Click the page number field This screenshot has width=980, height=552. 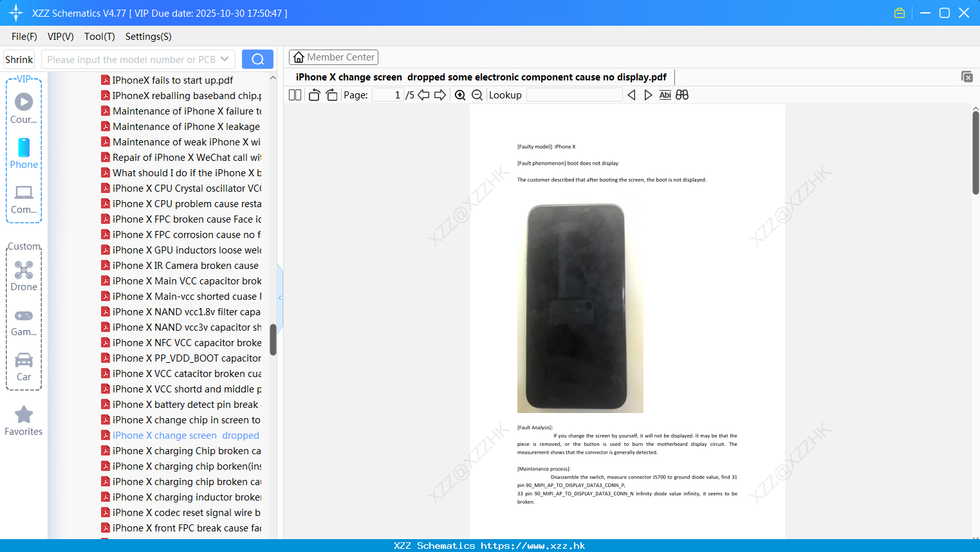tap(388, 95)
